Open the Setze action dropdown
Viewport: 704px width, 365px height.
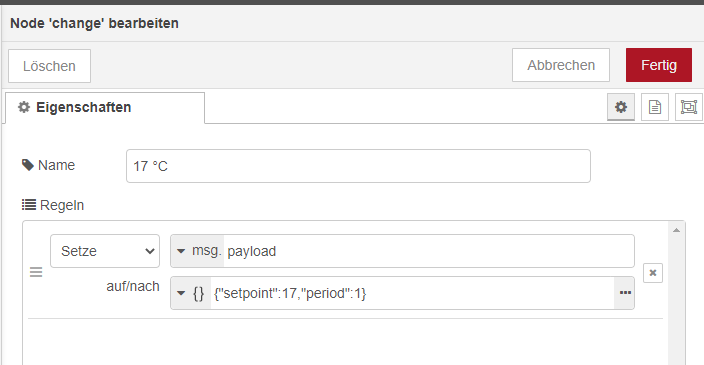(x=105, y=251)
